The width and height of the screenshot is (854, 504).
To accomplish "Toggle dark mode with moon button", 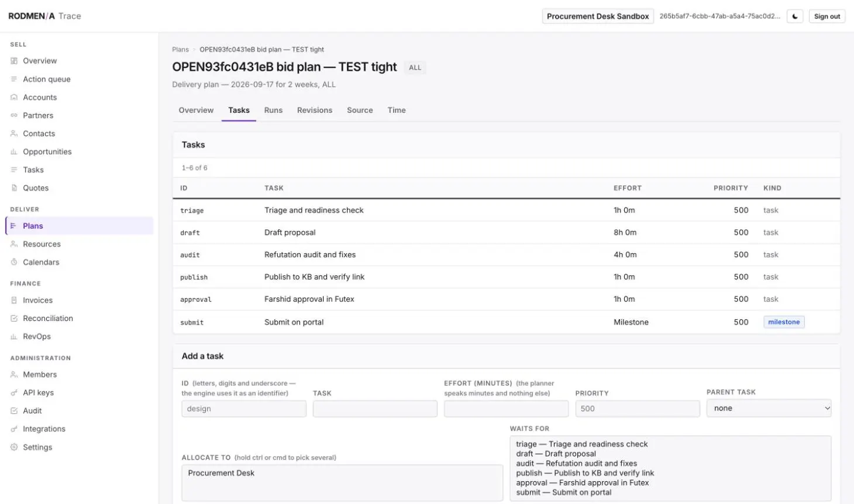I will point(795,16).
